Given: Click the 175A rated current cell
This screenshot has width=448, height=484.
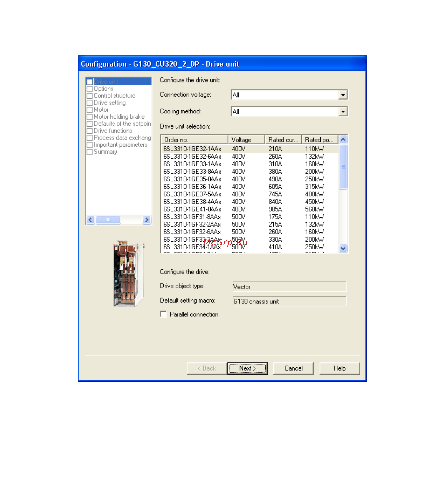Looking at the screenshot, I should click(x=275, y=217).
